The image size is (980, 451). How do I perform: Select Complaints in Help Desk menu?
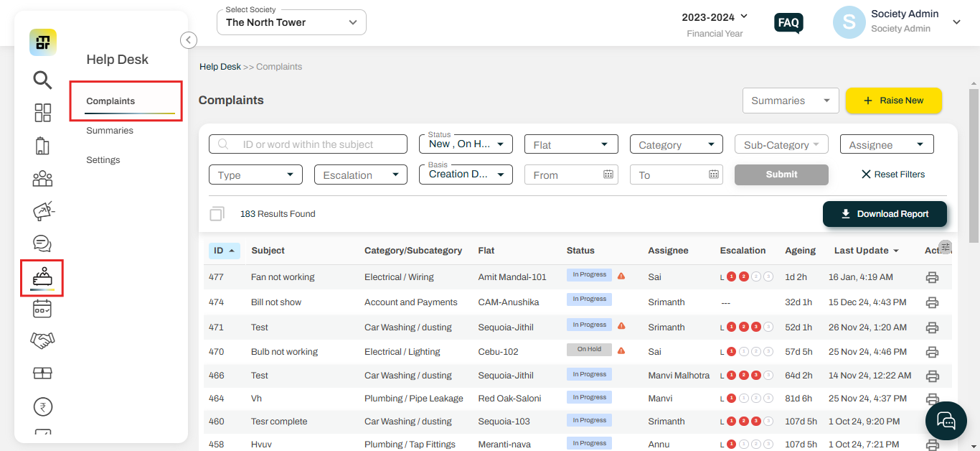pyautogui.click(x=110, y=101)
